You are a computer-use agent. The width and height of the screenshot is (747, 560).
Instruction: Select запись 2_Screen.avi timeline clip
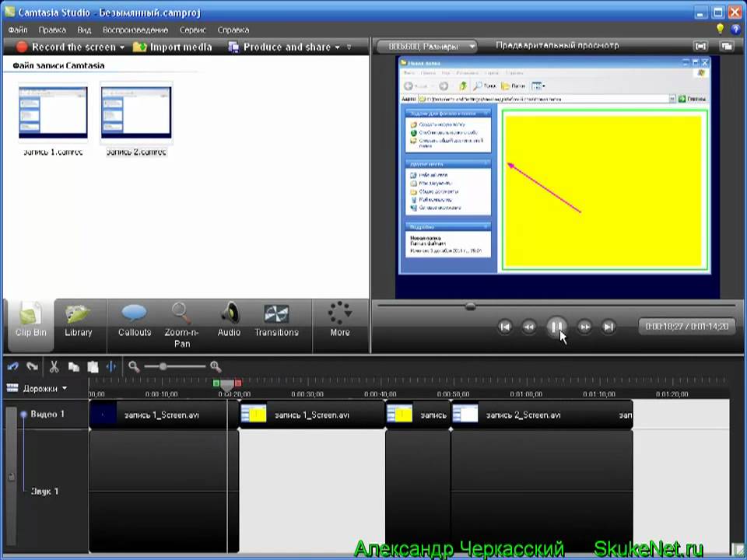point(542,415)
